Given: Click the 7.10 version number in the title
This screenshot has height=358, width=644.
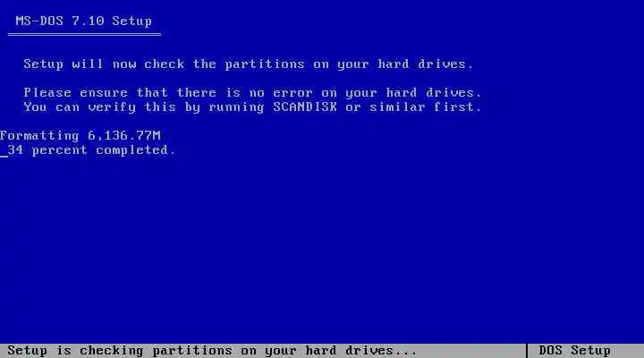Looking at the screenshot, I should pyautogui.click(x=88, y=21).
